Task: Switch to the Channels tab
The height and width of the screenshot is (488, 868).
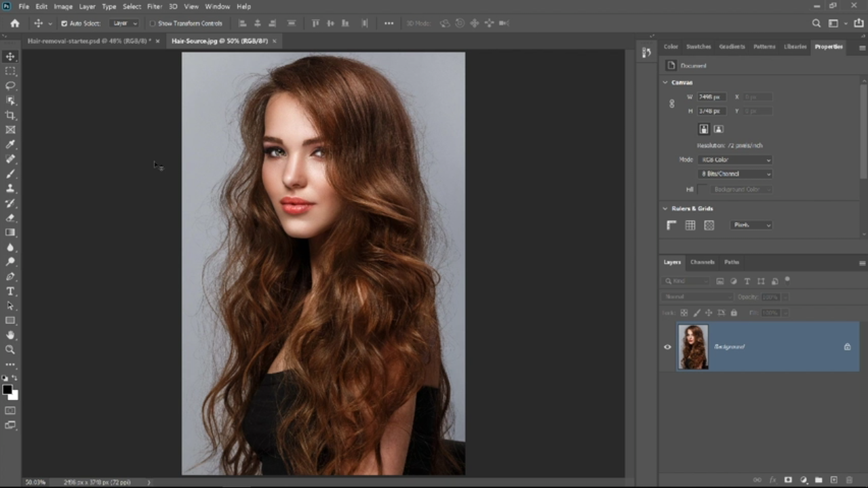Action: click(x=702, y=262)
